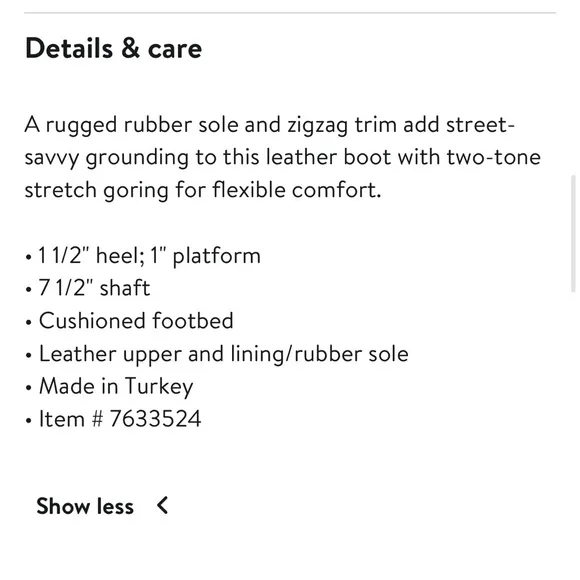580x580 pixels.
Task: Click the Item # label text
Action: point(71,419)
